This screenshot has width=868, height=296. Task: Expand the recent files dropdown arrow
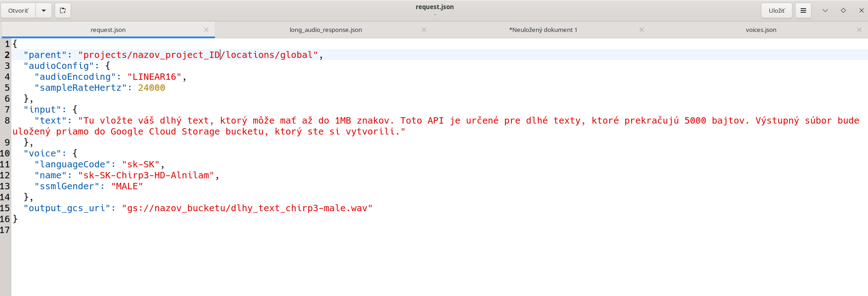click(44, 10)
